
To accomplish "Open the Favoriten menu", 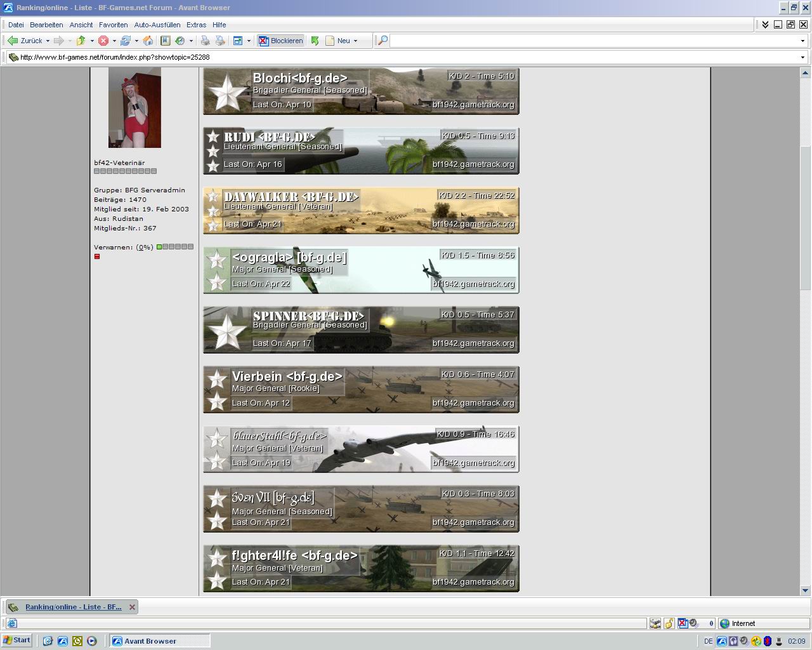I will click(x=113, y=25).
